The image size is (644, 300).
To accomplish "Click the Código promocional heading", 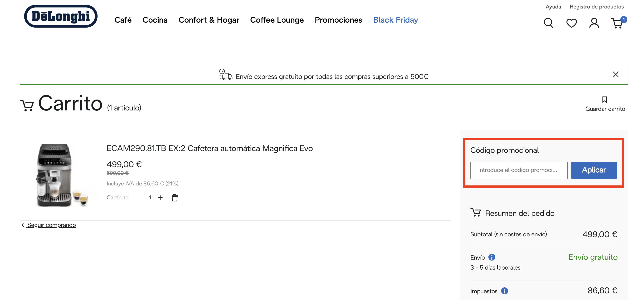I will click(505, 150).
